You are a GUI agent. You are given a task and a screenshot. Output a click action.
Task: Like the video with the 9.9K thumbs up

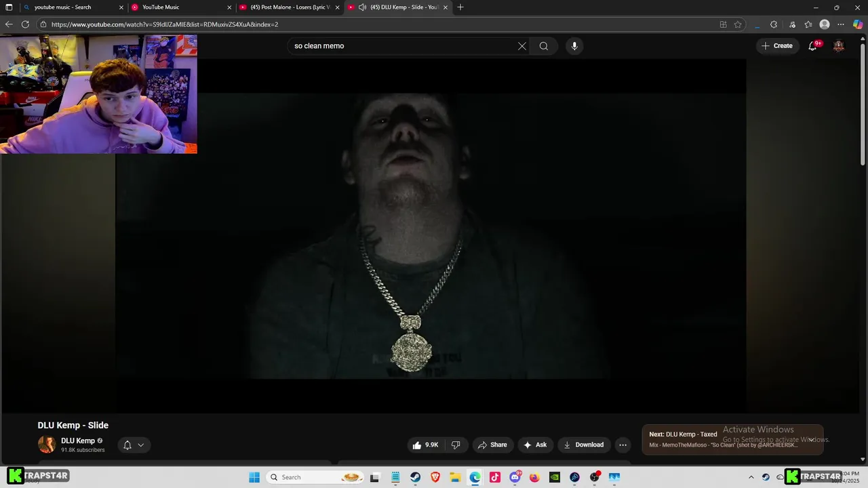[425, 445]
